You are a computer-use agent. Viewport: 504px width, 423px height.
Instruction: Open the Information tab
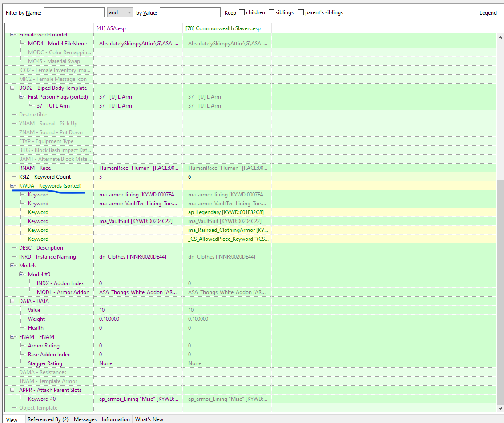[x=116, y=419]
